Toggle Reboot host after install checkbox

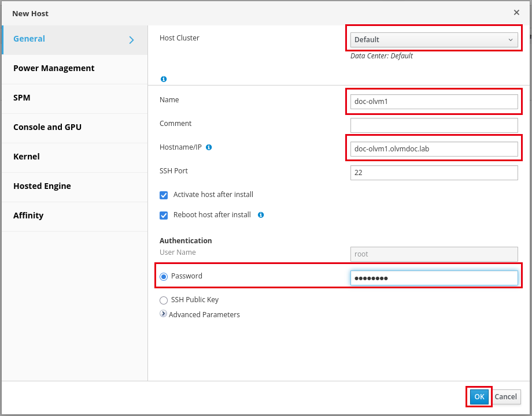pos(164,216)
